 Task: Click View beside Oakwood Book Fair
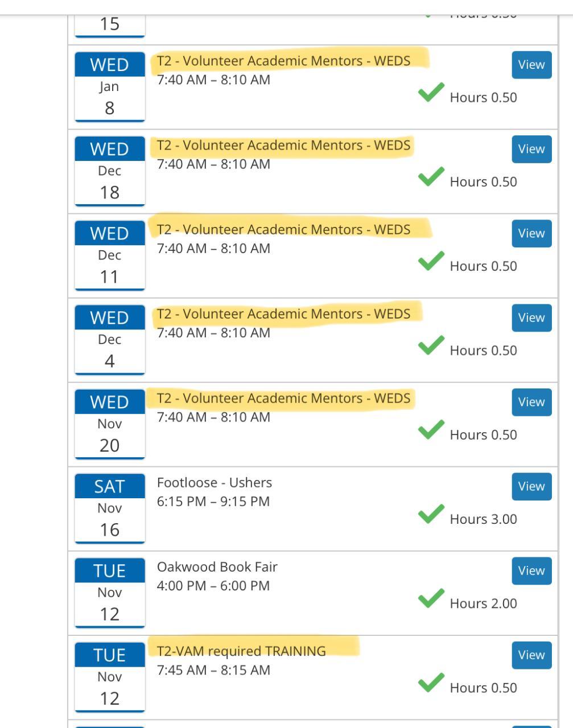pyautogui.click(x=531, y=570)
